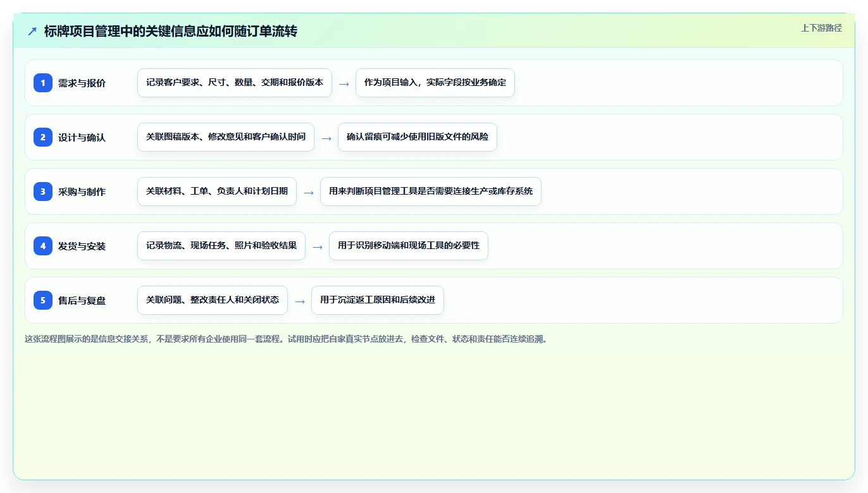This screenshot has height=493, width=868.
Task: Click the box 记录客户要求、尺寸、数量、交期和报价版本
Action: click(235, 83)
